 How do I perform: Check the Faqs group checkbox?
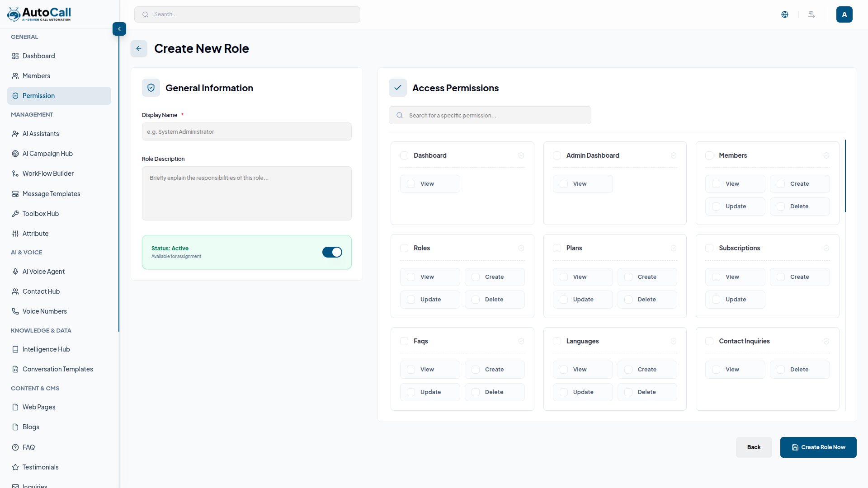pyautogui.click(x=404, y=341)
